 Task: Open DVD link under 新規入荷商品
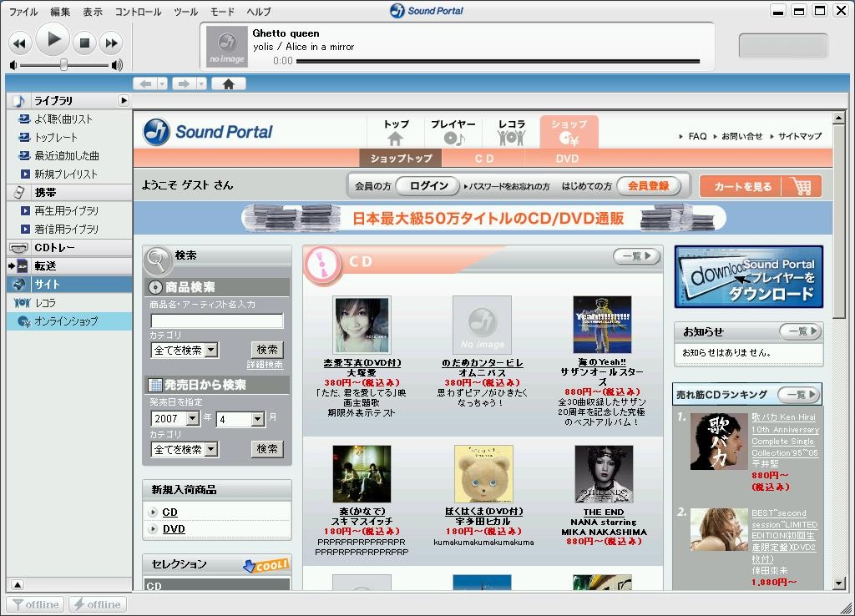pos(174,529)
